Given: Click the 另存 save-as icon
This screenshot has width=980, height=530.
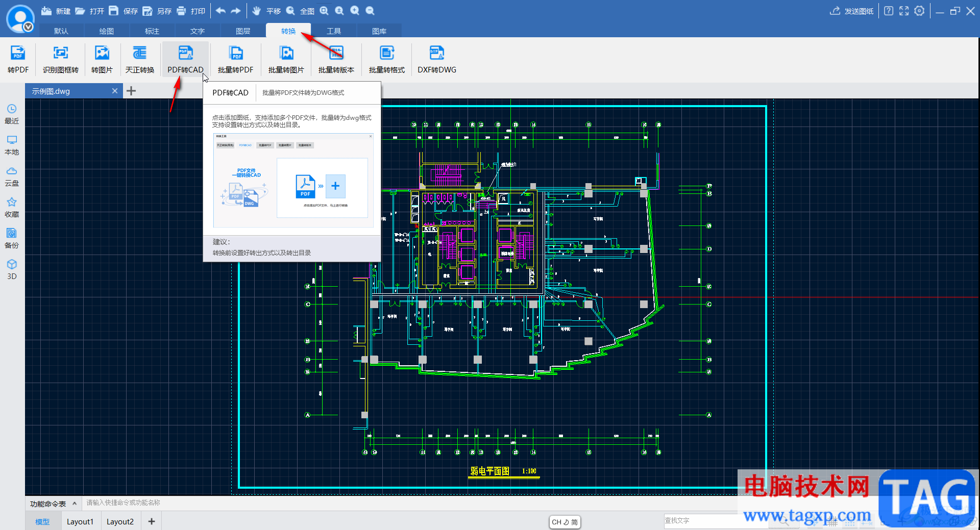Looking at the screenshot, I should (148, 11).
